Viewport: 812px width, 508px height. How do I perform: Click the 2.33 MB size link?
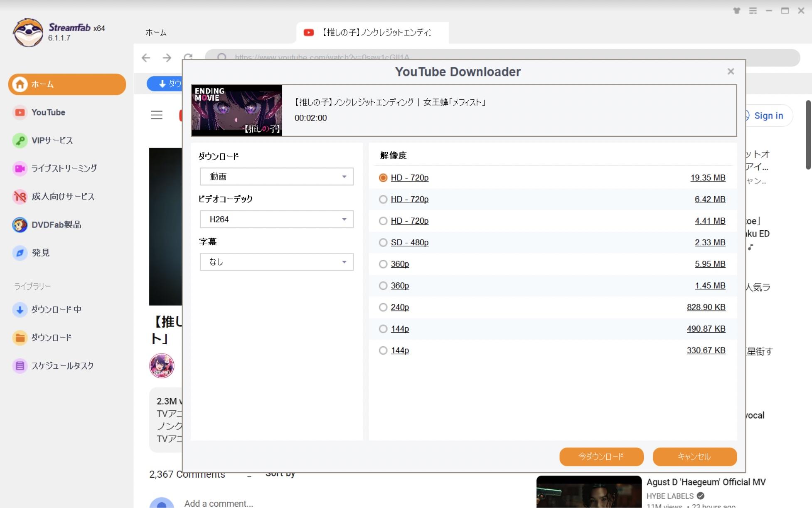click(x=710, y=242)
